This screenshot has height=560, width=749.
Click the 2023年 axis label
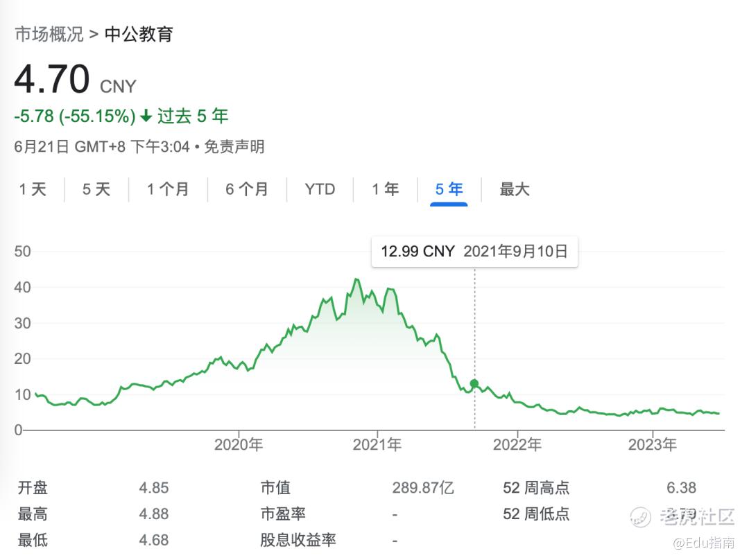(x=653, y=444)
